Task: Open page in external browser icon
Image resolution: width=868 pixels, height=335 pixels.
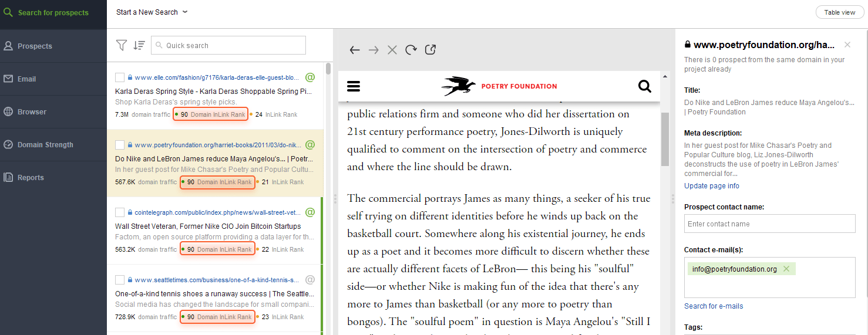Action: [x=430, y=50]
